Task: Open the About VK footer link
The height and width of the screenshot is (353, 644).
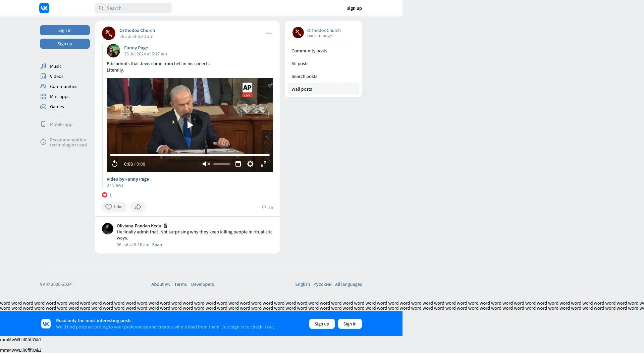Action: point(161,284)
